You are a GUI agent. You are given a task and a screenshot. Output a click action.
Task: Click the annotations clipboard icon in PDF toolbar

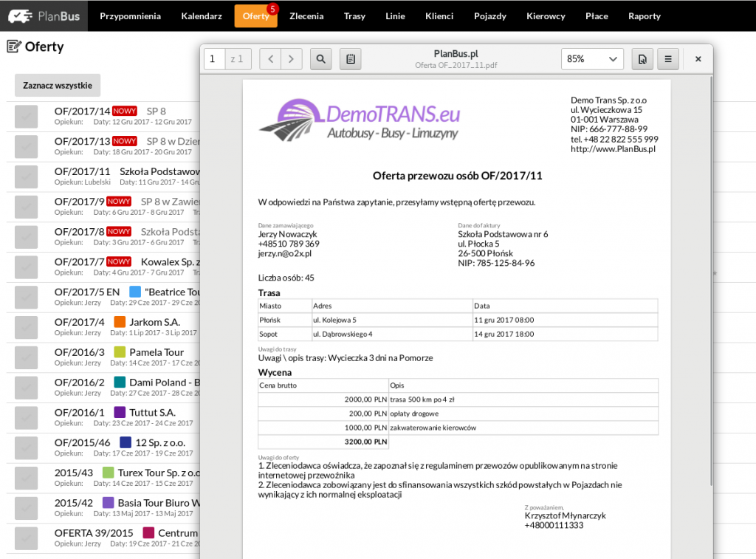[x=351, y=59]
